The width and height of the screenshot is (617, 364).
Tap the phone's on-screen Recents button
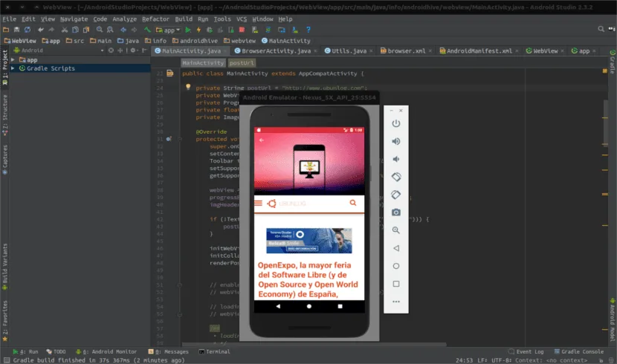point(340,306)
